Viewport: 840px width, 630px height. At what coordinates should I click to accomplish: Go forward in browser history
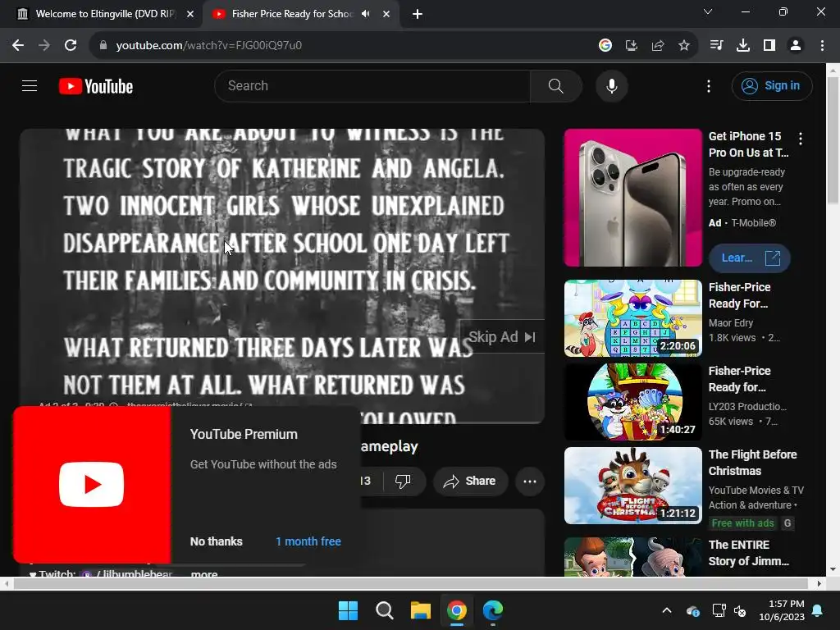(44, 46)
